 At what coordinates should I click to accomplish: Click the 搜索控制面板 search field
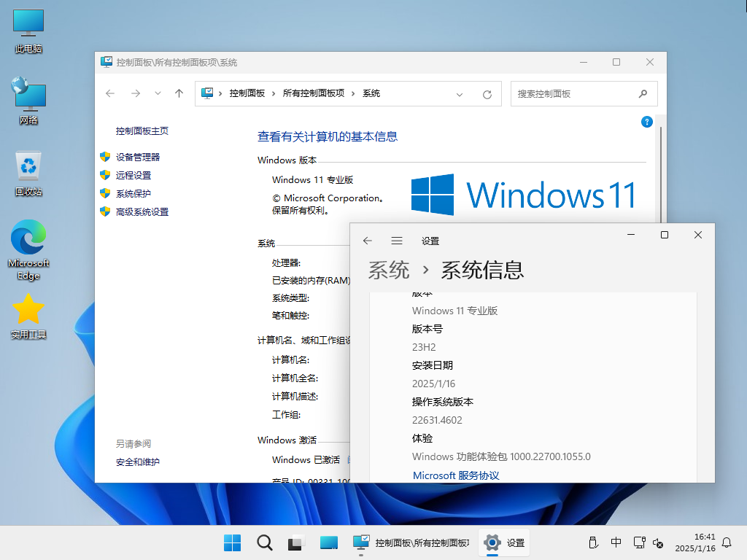(x=584, y=94)
